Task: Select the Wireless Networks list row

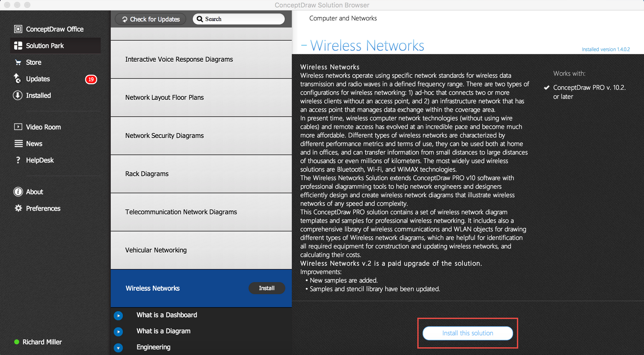Action: pyautogui.click(x=201, y=288)
